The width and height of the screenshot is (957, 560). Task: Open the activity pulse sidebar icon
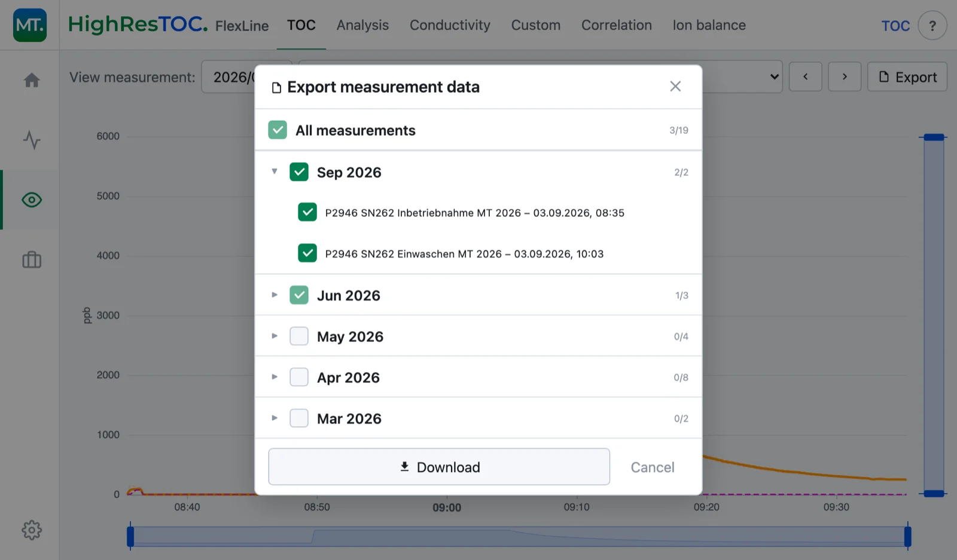click(32, 140)
